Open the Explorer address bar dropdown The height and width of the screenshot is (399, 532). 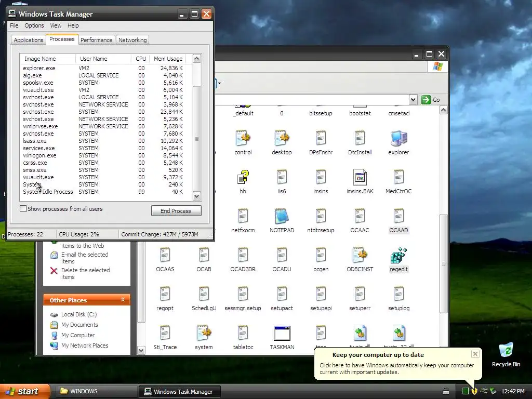point(413,100)
